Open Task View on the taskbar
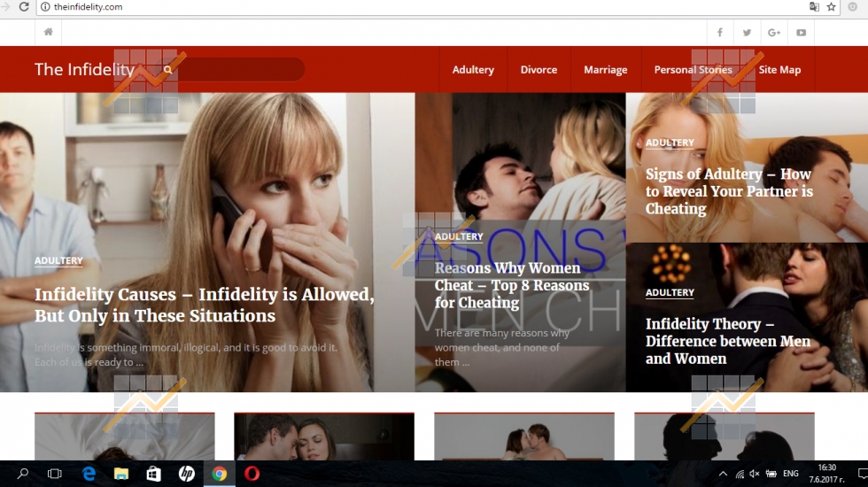 click(x=54, y=474)
